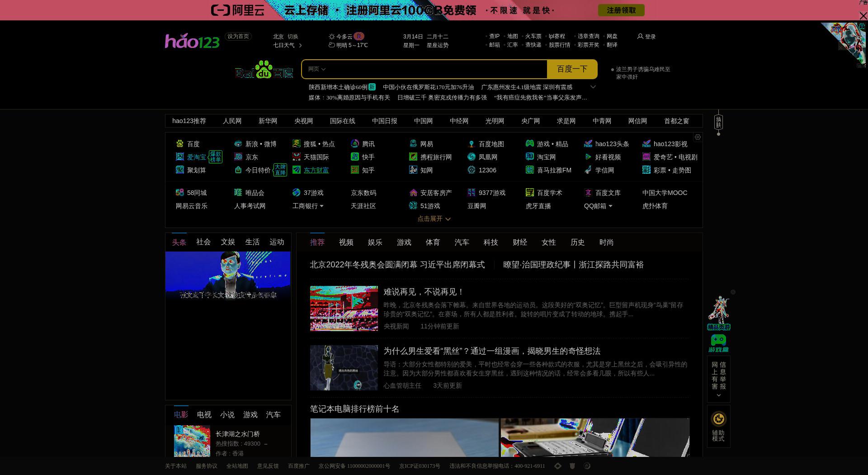Open the Ifeng (凤凰网) icon
Viewport: 868px width, 475px height.
click(x=472, y=157)
